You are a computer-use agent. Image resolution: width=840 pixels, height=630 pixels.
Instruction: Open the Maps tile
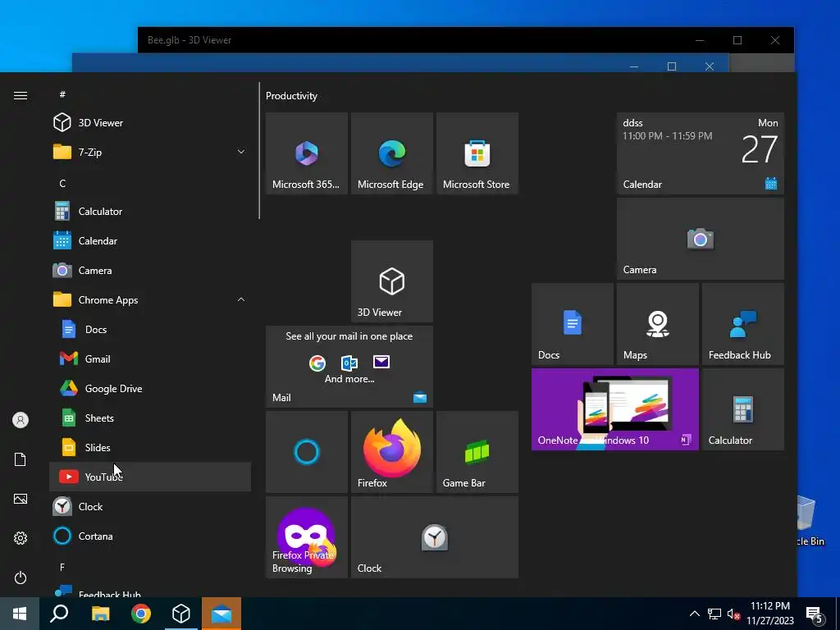[657, 324]
